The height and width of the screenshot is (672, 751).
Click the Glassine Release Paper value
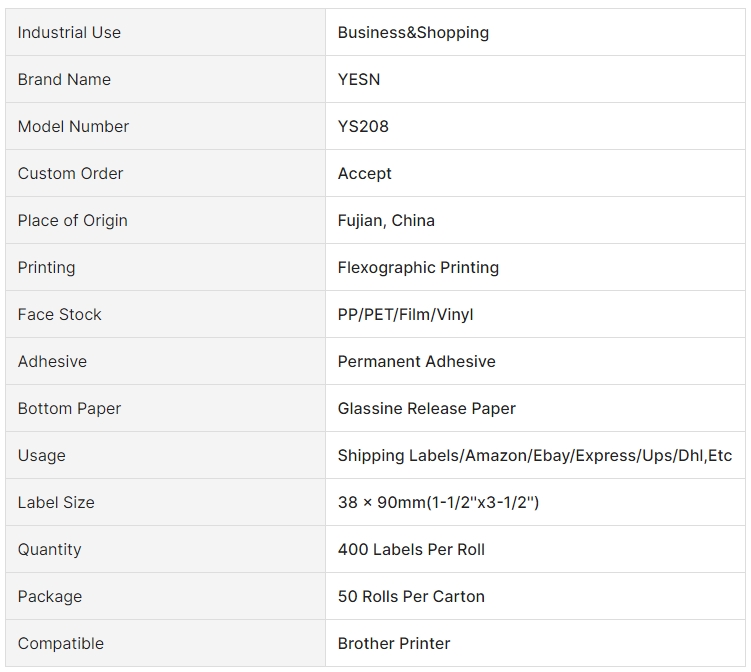[427, 409]
